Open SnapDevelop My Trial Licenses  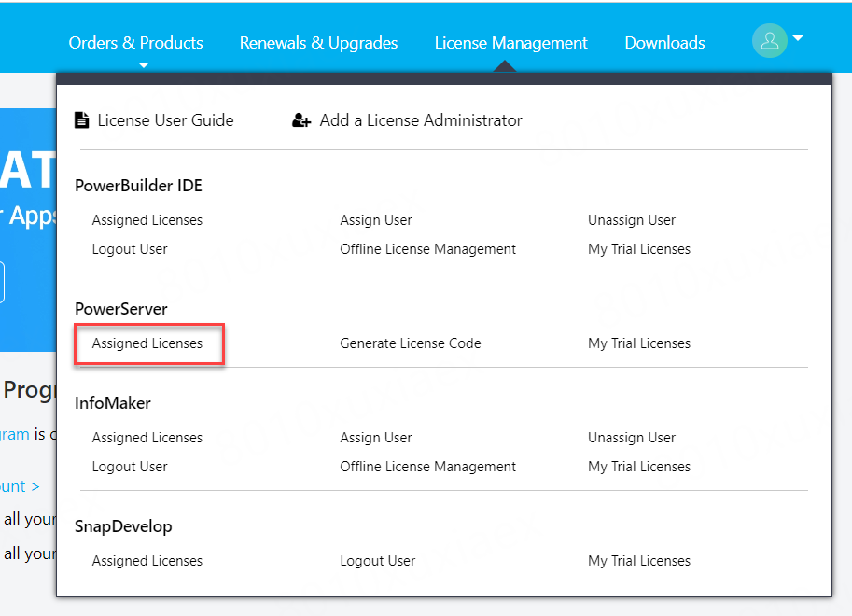tap(639, 561)
